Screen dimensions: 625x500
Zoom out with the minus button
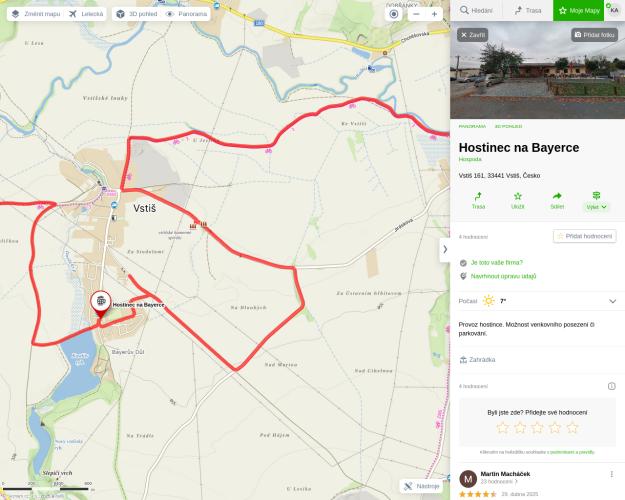coord(416,14)
